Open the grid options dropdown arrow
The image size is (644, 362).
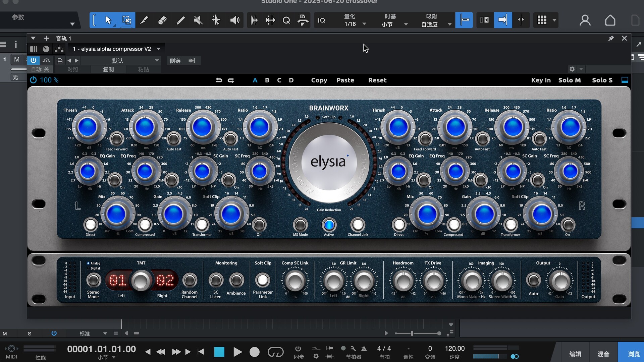click(x=554, y=20)
